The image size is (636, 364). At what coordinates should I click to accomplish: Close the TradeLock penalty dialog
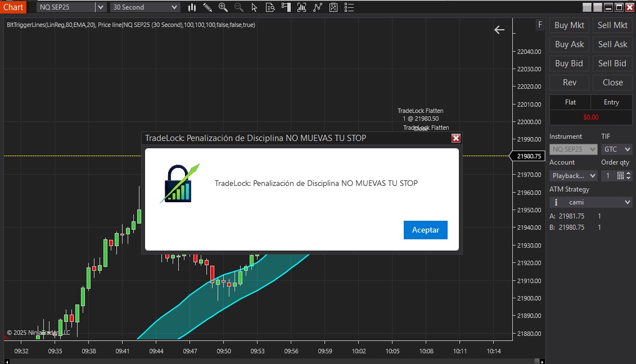pos(456,138)
